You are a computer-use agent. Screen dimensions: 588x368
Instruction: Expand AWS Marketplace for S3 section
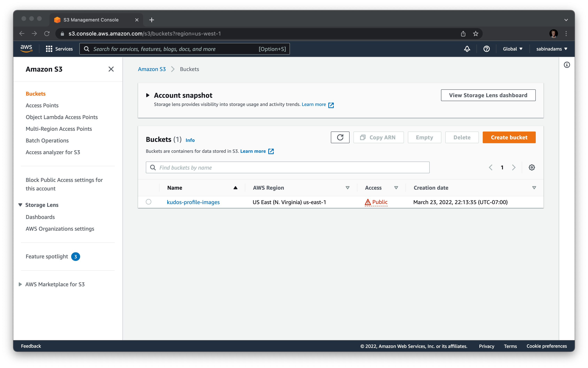[20, 284]
